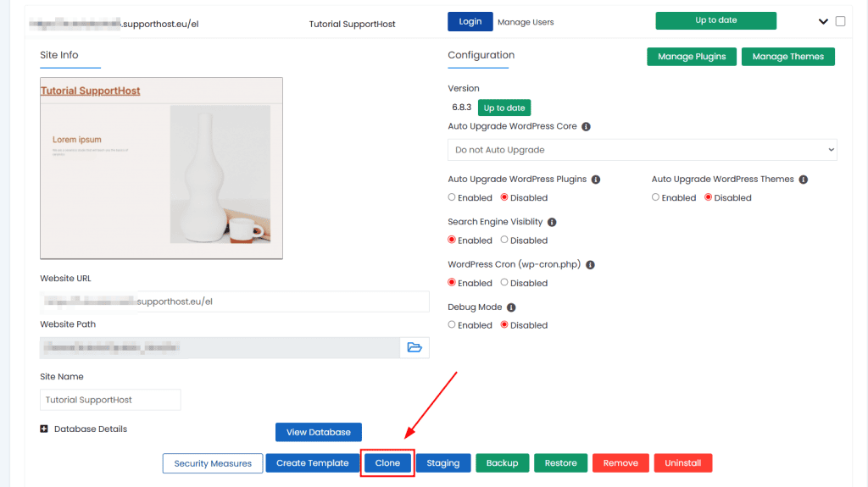This screenshot has width=868, height=487.
Task: Open the Website Path folder icon
Action: (x=415, y=347)
